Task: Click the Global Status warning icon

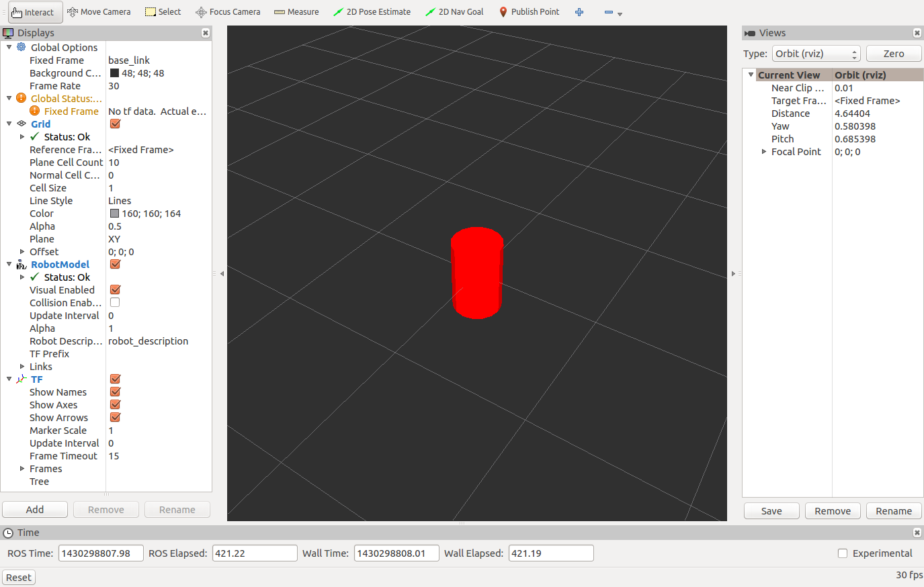Action: (x=22, y=98)
